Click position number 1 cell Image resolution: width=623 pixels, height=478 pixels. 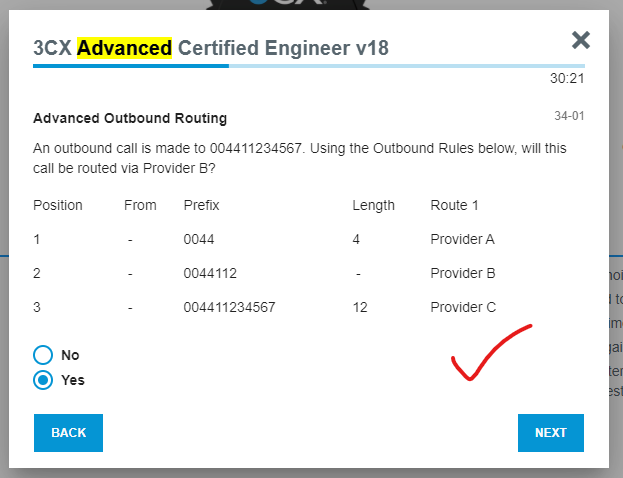37,239
